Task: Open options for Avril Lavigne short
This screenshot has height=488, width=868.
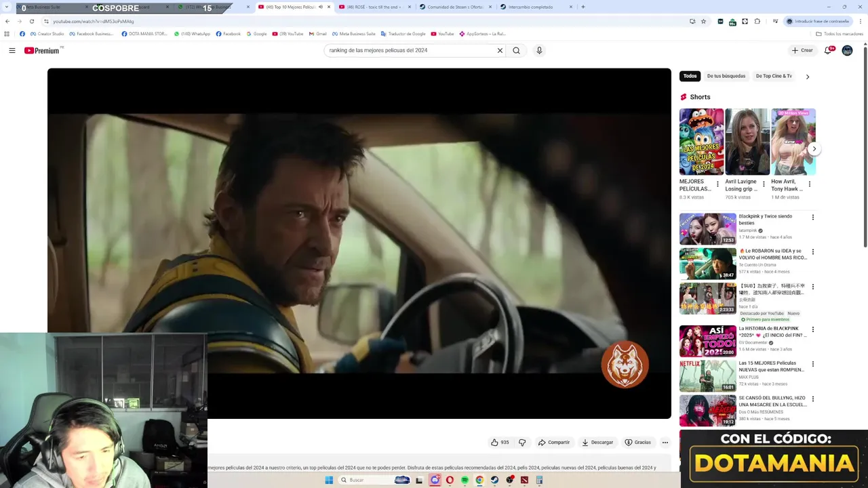Action: [764, 184]
